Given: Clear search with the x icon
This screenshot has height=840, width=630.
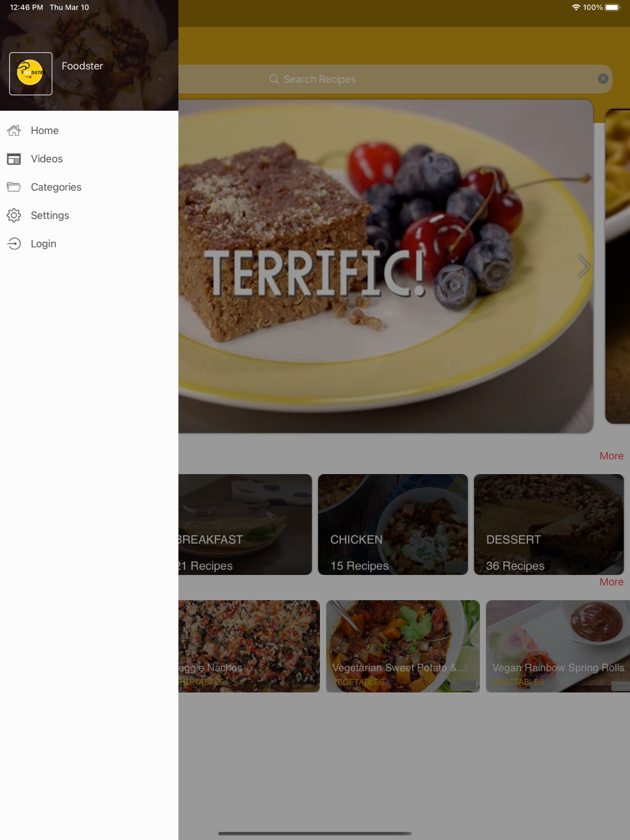Looking at the screenshot, I should (x=603, y=79).
